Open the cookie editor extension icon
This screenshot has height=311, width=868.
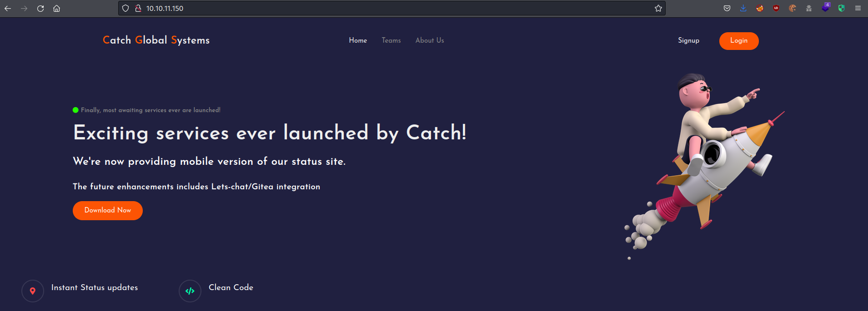[793, 8]
